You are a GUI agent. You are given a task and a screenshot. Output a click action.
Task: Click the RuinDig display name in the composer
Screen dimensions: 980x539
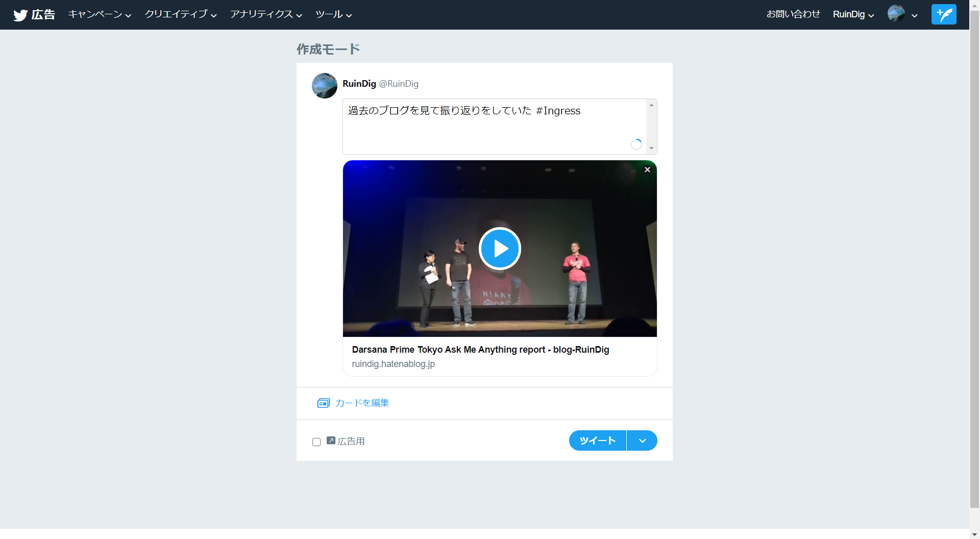[359, 84]
